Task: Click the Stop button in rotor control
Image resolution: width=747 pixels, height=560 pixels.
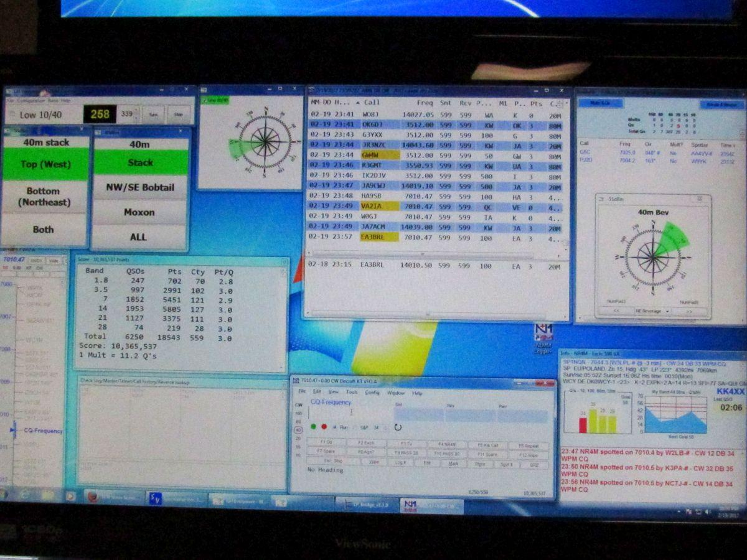Action: point(179,114)
